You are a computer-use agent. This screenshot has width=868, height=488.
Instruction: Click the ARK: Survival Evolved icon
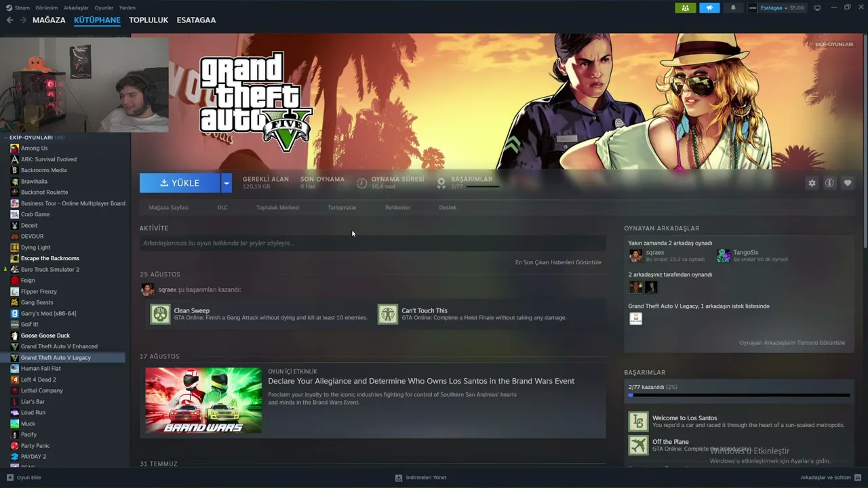14,159
